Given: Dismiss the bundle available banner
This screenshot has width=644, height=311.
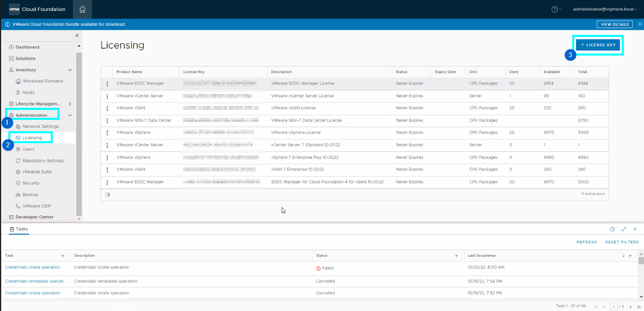Looking at the screenshot, I should point(640,24).
